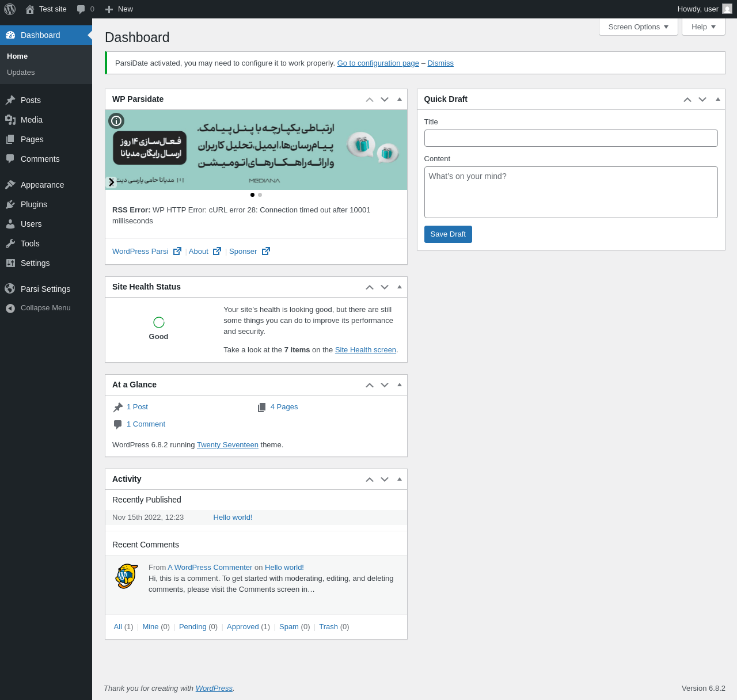
Task: Move At a Glance widget up
Action: pos(370,385)
